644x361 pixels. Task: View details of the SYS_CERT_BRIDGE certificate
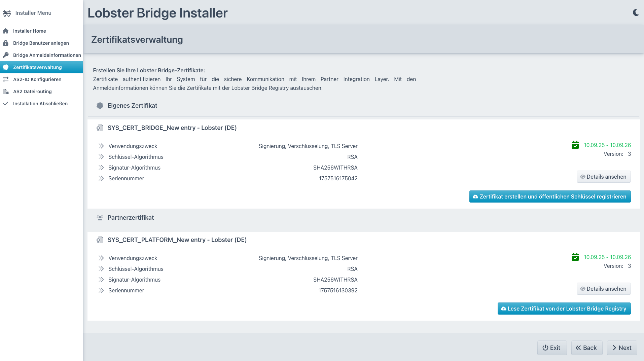click(x=603, y=177)
